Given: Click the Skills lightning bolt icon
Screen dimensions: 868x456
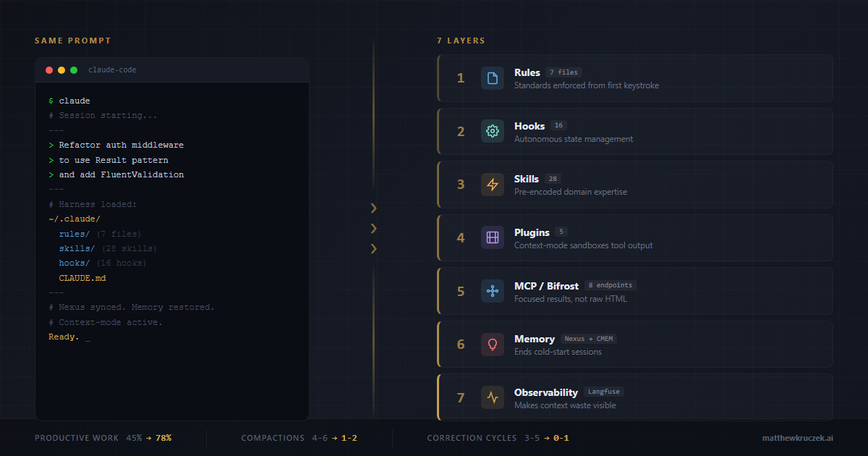Looking at the screenshot, I should (493, 185).
